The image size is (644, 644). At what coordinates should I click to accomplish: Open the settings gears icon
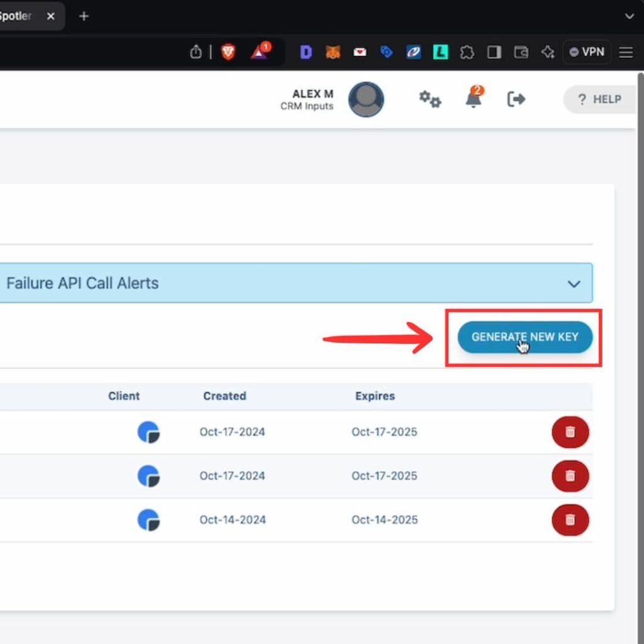click(430, 99)
